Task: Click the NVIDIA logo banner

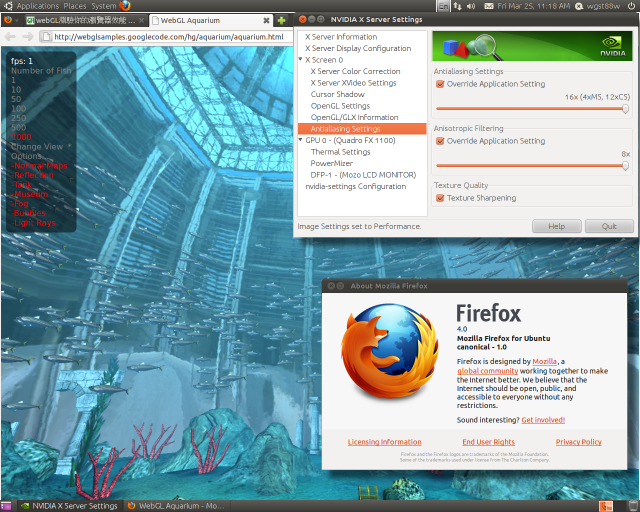Action: point(532,46)
